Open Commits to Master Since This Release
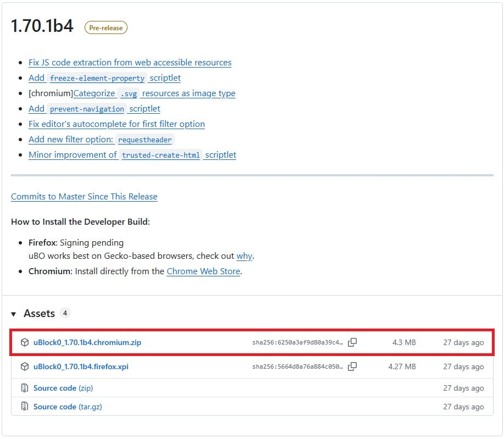Screen dimensions: 504x439 point(84,196)
